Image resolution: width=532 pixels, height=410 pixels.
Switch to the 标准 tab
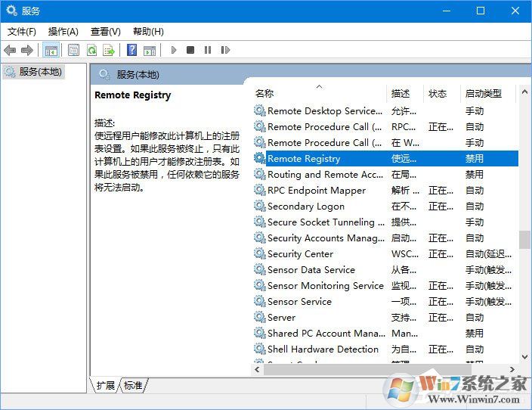pos(133,386)
